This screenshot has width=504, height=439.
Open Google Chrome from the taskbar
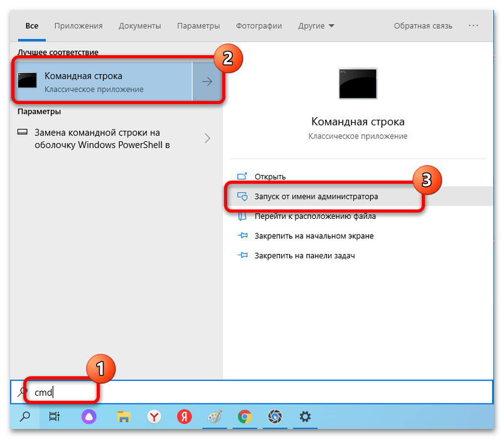pos(245,417)
